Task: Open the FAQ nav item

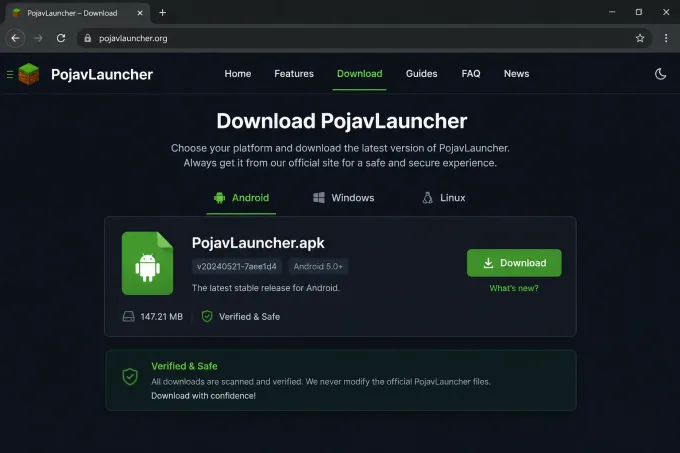Action: click(x=471, y=74)
